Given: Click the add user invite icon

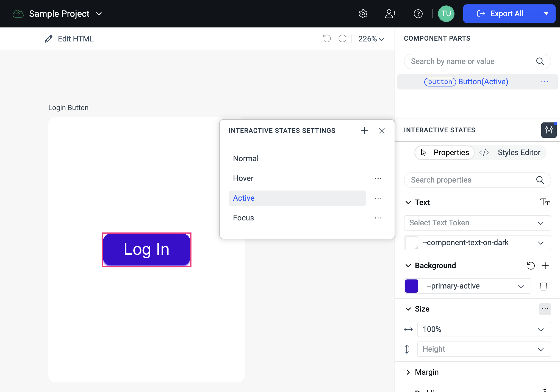Looking at the screenshot, I should pos(390,14).
